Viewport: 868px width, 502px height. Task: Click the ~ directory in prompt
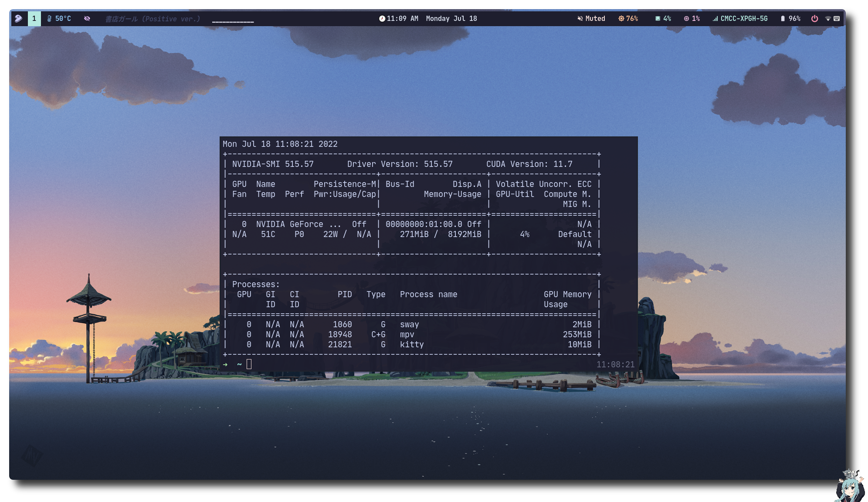point(239,364)
